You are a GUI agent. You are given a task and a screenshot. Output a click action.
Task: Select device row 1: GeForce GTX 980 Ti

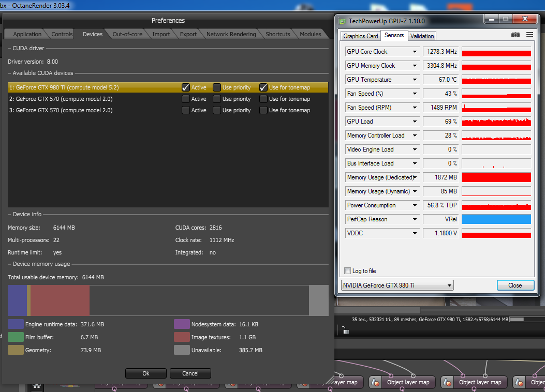point(168,87)
